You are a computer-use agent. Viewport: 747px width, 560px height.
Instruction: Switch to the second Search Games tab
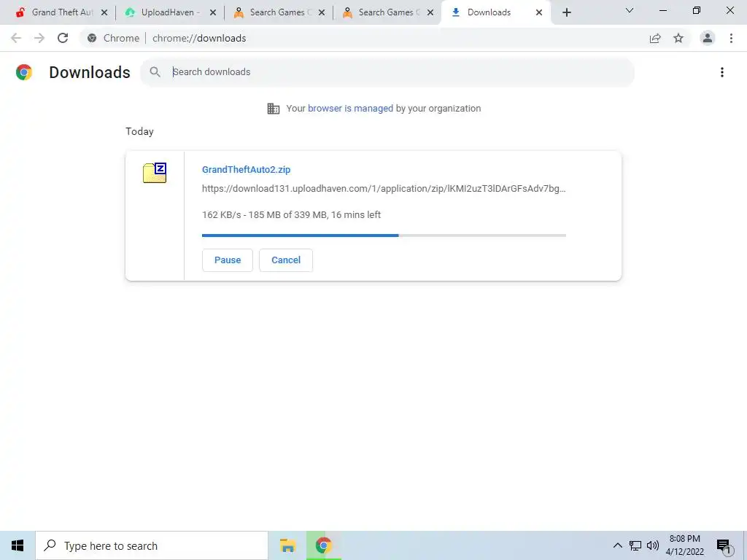click(x=386, y=12)
